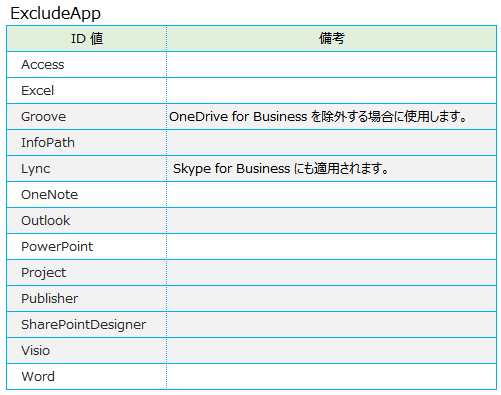Image resolution: width=501 pixels, height=395 pixels.
Task: Click the PowerPoint ID cell
Action: [87, 247]
